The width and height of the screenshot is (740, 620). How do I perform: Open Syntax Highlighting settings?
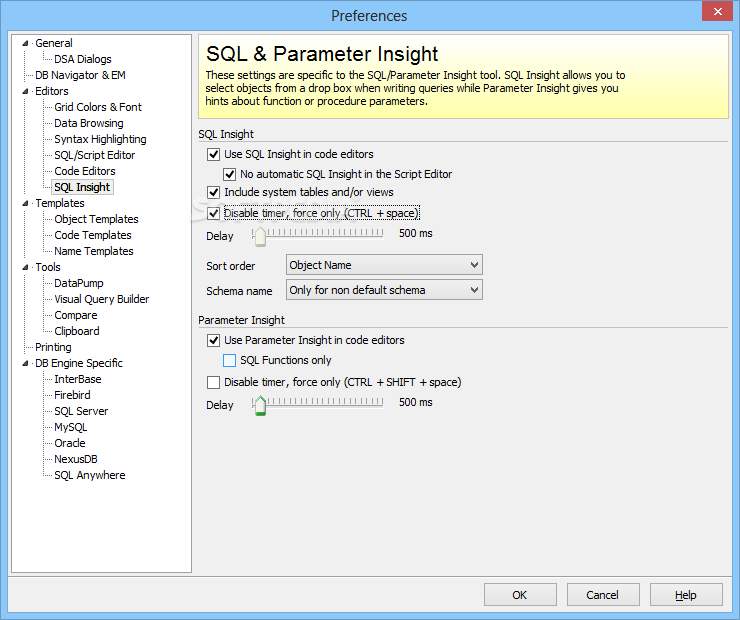click(100, 140)
